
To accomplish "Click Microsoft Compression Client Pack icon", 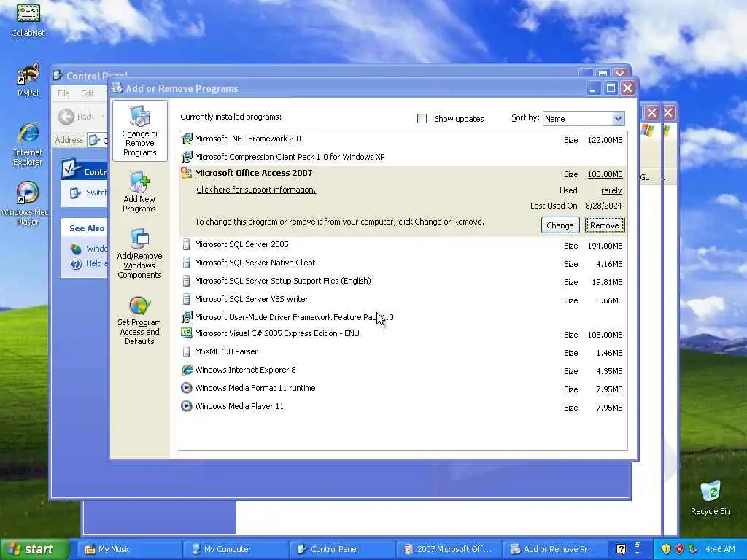I will (187, 157).
